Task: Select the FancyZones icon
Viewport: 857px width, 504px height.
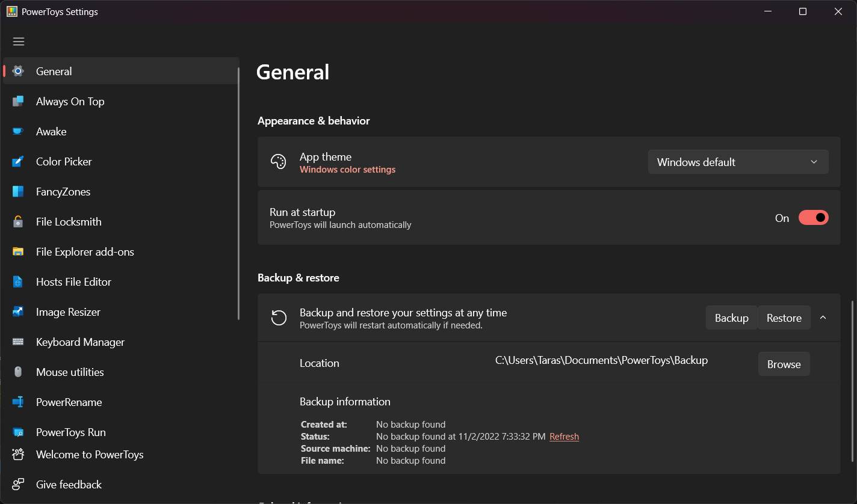Action: 18,191
